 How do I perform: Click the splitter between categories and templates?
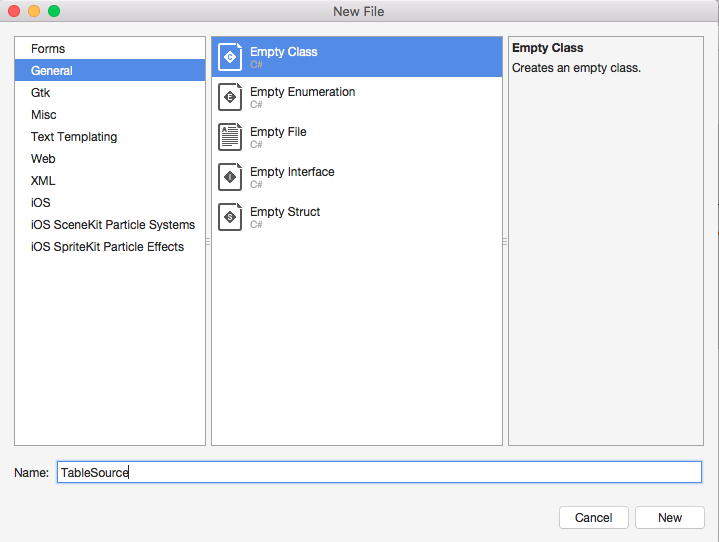coord(208,241)
